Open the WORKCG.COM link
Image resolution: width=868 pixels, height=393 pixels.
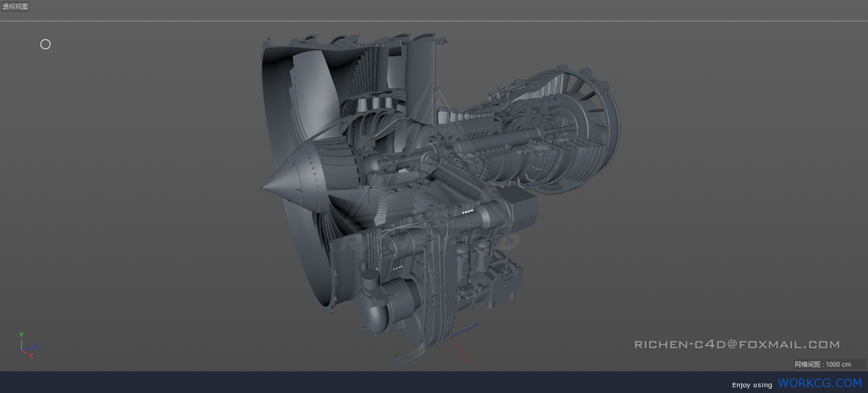pos(820,383)
